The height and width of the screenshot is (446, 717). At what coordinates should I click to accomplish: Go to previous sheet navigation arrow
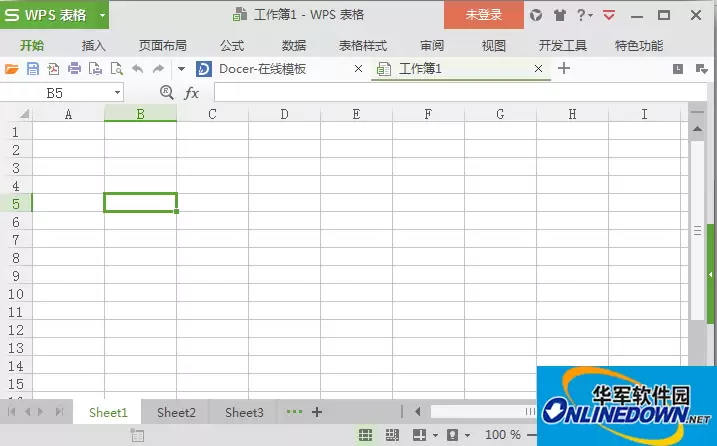click(27, 412)
